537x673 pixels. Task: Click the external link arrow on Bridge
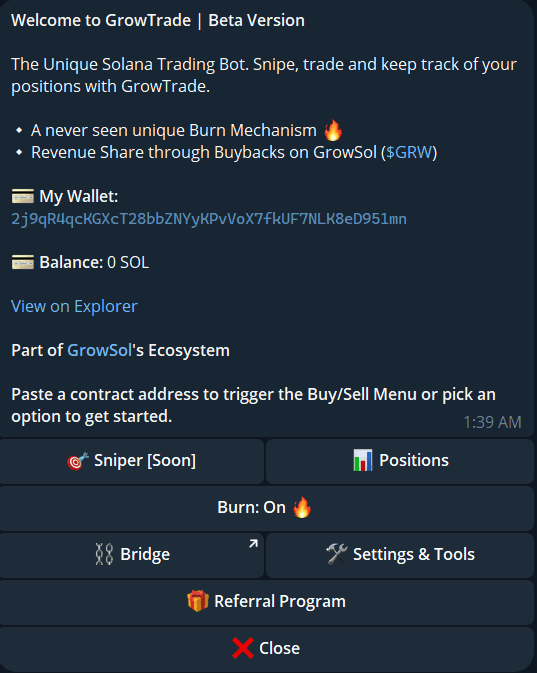click(253, 544)
